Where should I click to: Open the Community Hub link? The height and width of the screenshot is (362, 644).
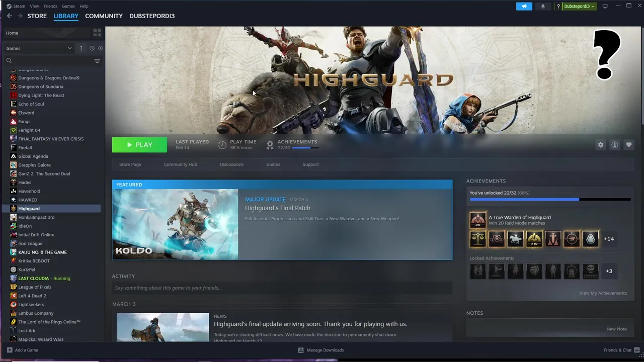pyautogui.click(x=180, y=164)
